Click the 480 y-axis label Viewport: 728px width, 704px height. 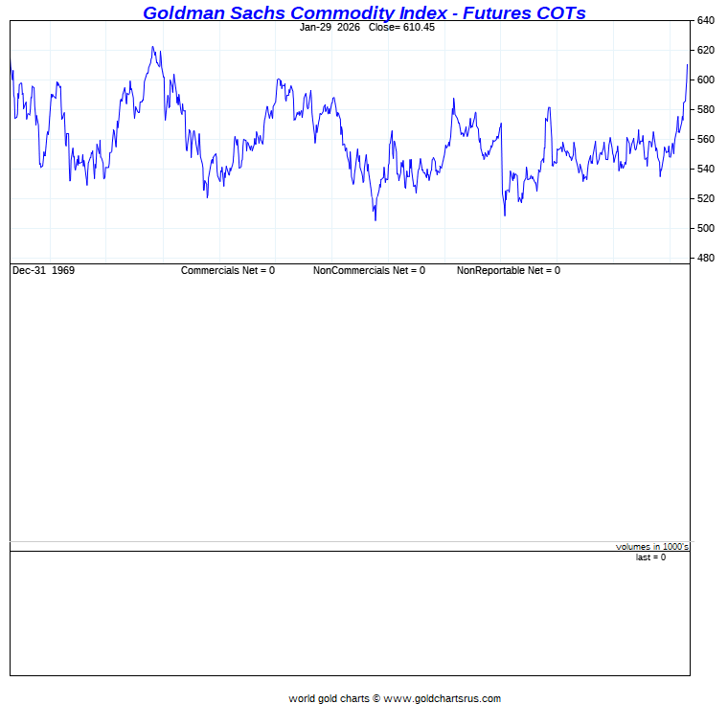click(x=706, y=259)
